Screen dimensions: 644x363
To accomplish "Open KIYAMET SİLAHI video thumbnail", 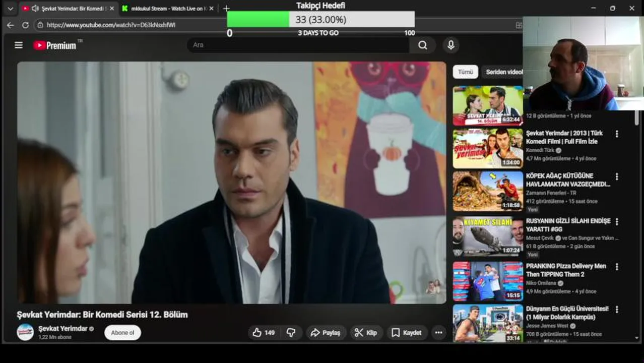I will tap(488, 237).
